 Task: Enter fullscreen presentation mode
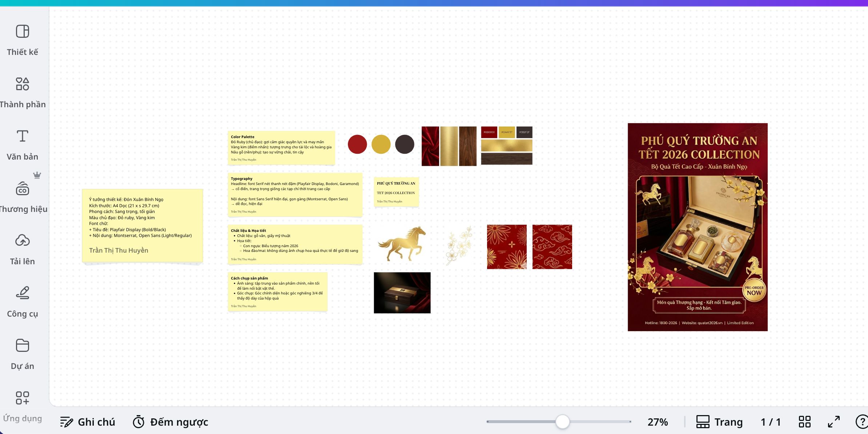pos(834,422)
